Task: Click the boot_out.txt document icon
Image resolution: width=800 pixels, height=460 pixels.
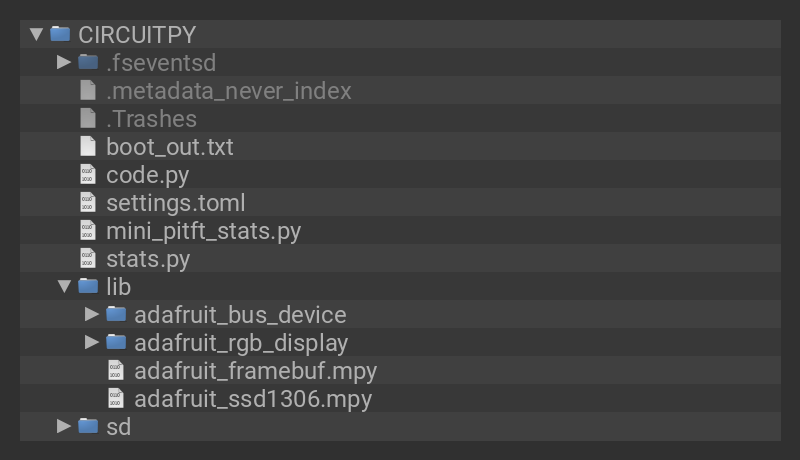Action: [x=88, y=146]
